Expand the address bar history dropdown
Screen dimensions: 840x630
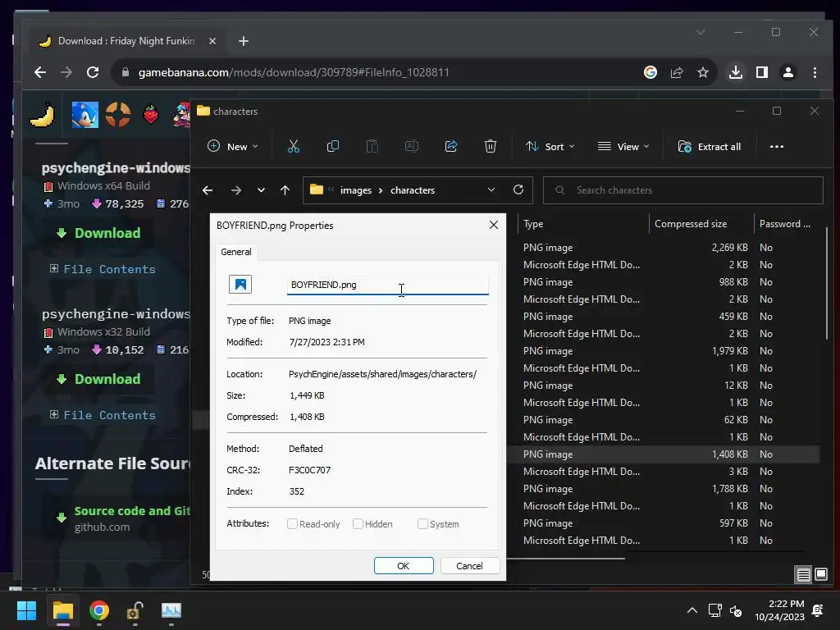[491, 189]
